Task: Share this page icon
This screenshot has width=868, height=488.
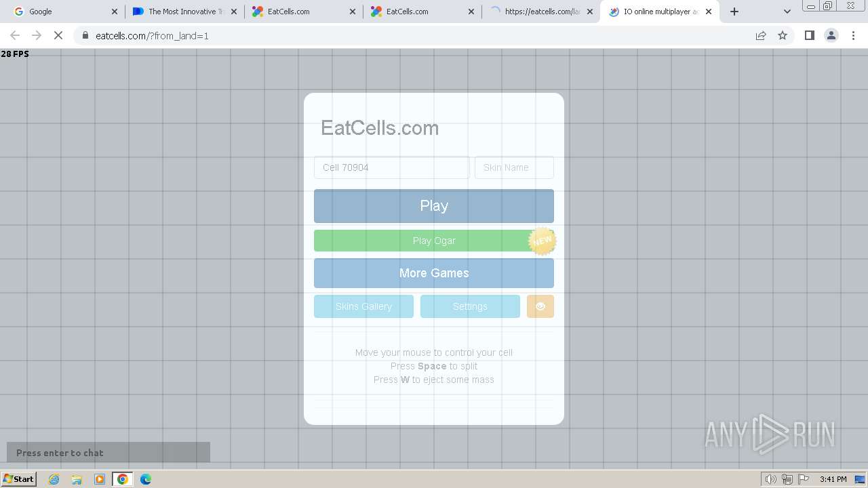Action: (761, 35)
